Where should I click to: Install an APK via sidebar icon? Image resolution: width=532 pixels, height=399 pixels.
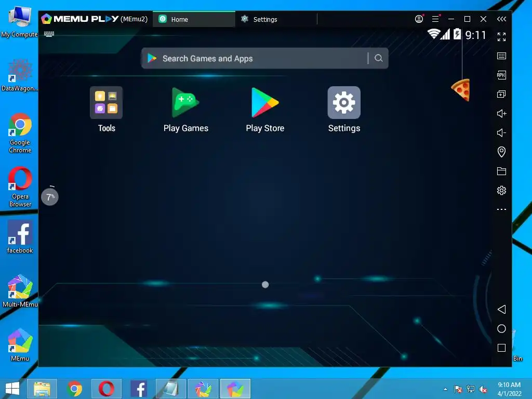coord(501,75)
